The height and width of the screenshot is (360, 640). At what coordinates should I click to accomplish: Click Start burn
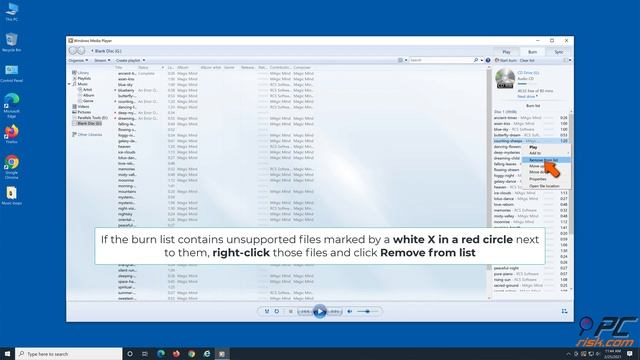click(507, 60)
